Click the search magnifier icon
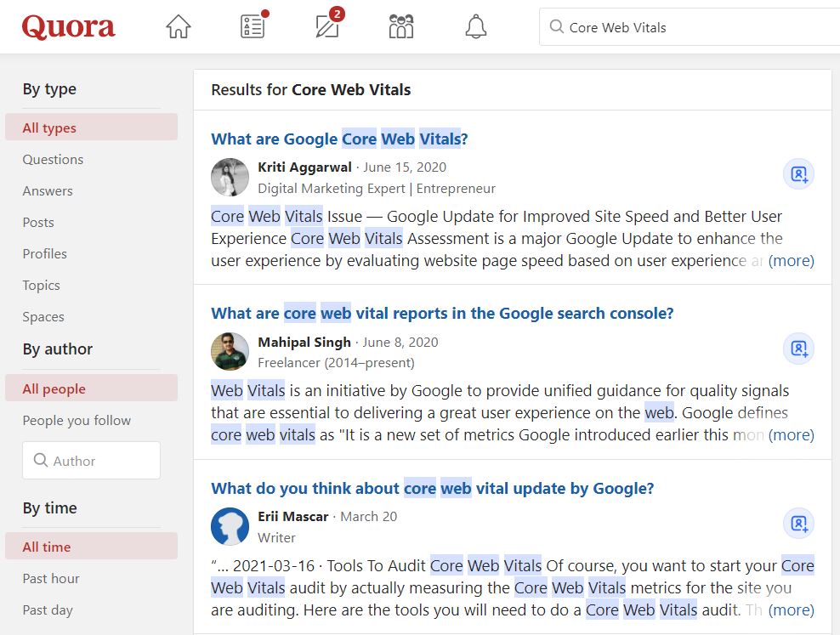Viewport: 840px width, 635px height. pyautogui.click(x=559, y=26)
